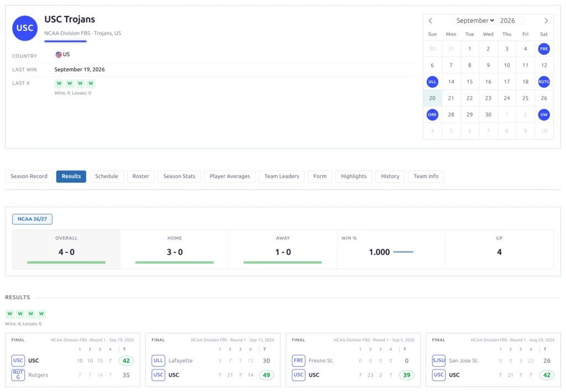Go to previous month in calendar
Screen dimensions: 566x392
pyautogui.click(x=430, y=20)
